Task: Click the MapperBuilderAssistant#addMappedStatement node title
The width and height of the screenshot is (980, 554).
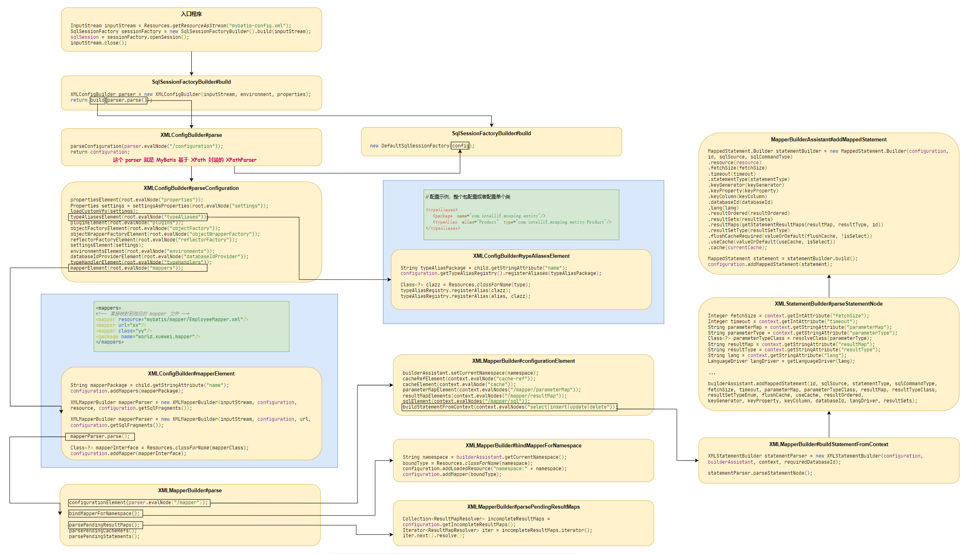Action: point(828,140)
